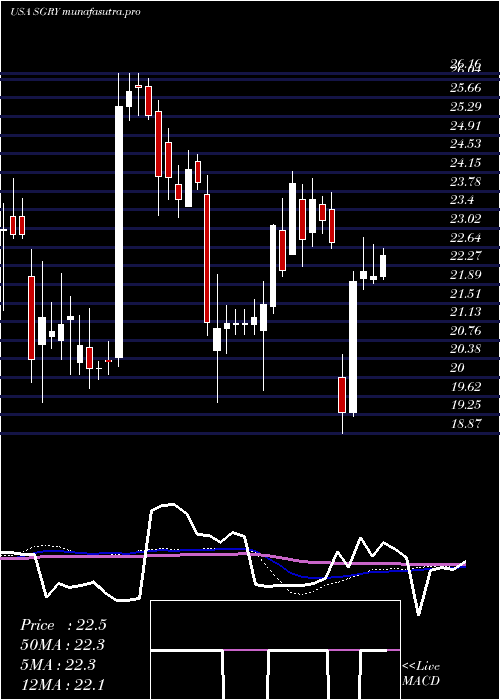
Task: Select the 25.66 price axis label
Action: point(466,88)
